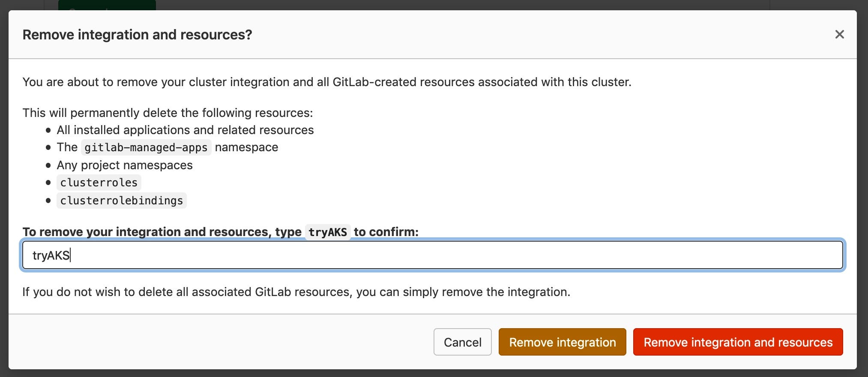Screen dimensions: 868x377
Task: Click the 'Any project namespaces' list item
Action: click(x=125, y=165)
